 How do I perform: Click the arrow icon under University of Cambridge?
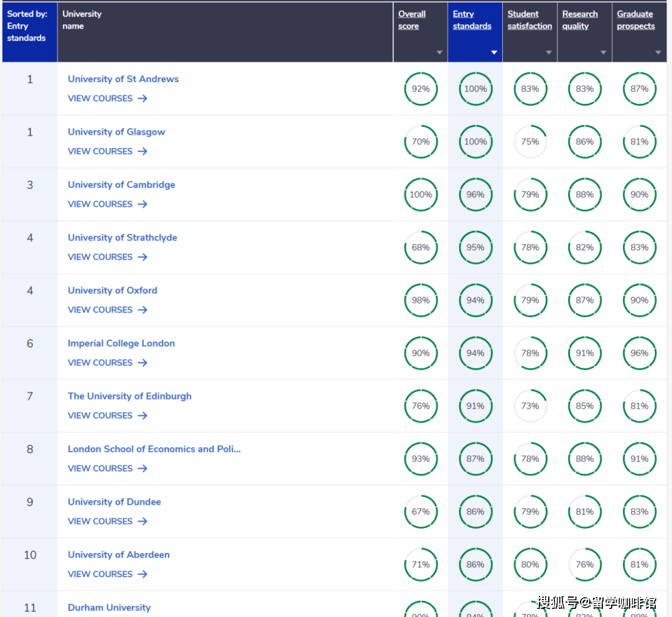coord(142,205)
